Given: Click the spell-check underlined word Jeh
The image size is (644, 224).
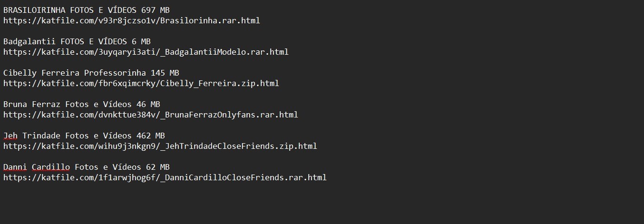Looking at the screenshot, I should [x=10, y=136].
